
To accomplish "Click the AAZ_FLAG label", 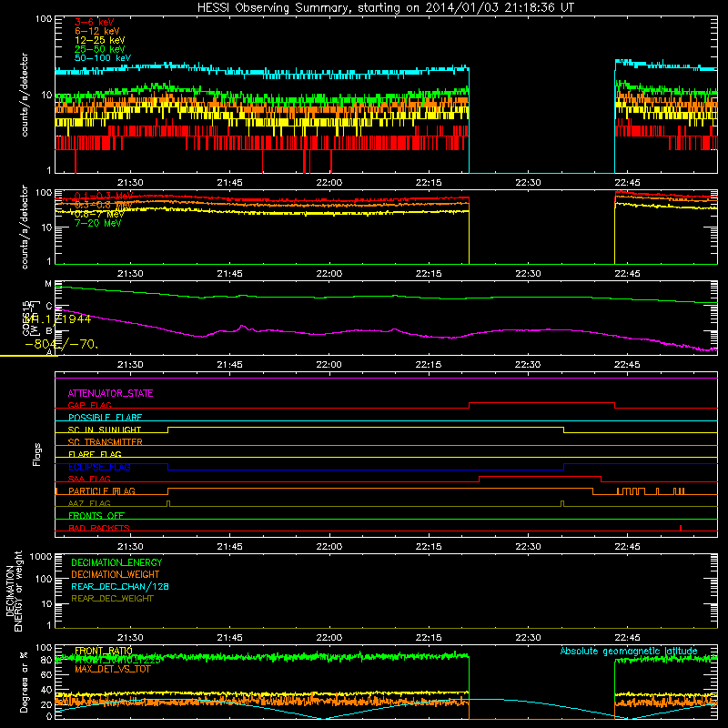I will pyautogui.click(x=89, y=503).
